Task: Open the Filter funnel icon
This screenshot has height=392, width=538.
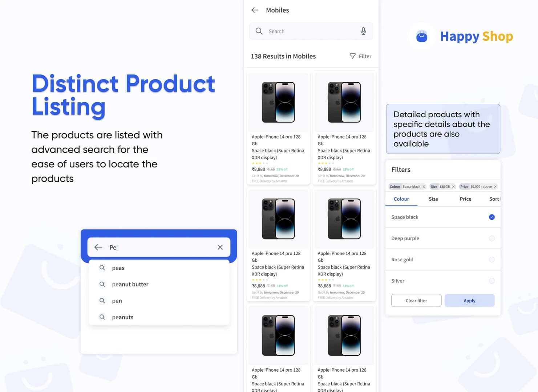Action: click(x=352, y=56)
